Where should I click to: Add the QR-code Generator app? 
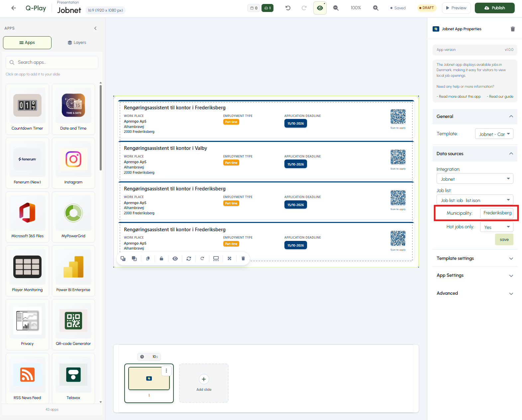coord(73,325)
